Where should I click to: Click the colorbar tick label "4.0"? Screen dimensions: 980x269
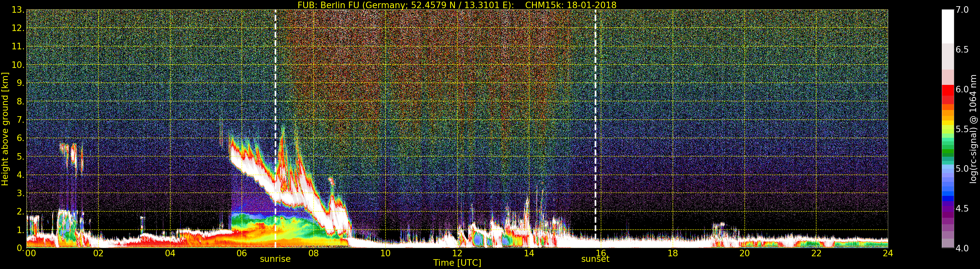[x=962, y=248]
